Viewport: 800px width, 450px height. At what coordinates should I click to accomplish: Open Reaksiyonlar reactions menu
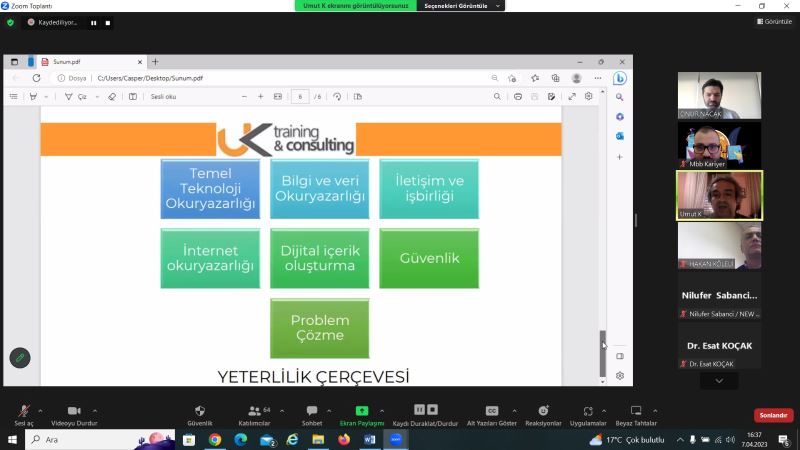pos(543,414)
